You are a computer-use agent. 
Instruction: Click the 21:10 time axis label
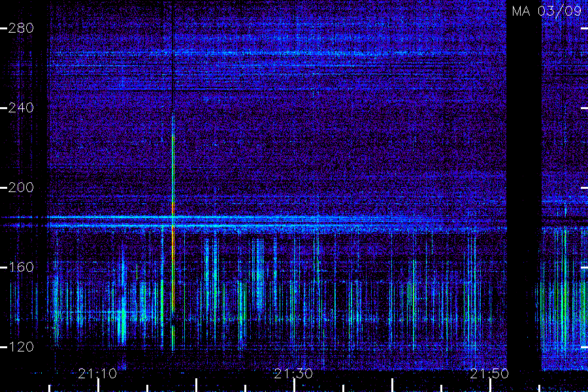(x=97, y=374)
